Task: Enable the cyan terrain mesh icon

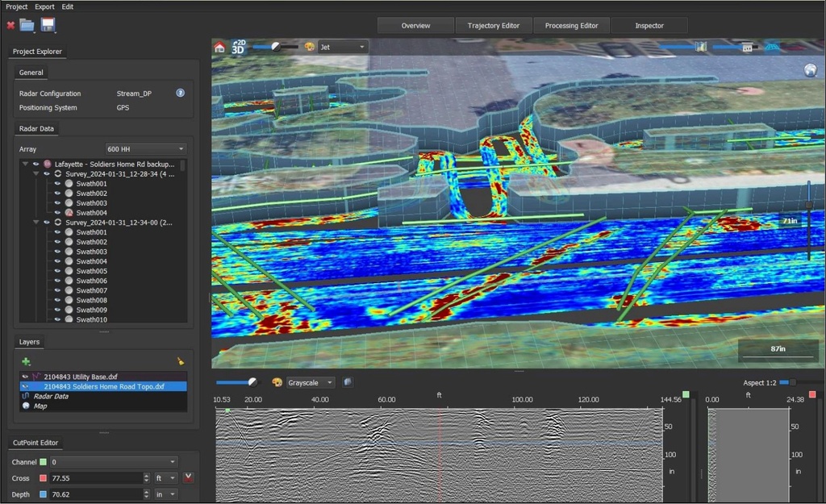Action: coord(772,47)
